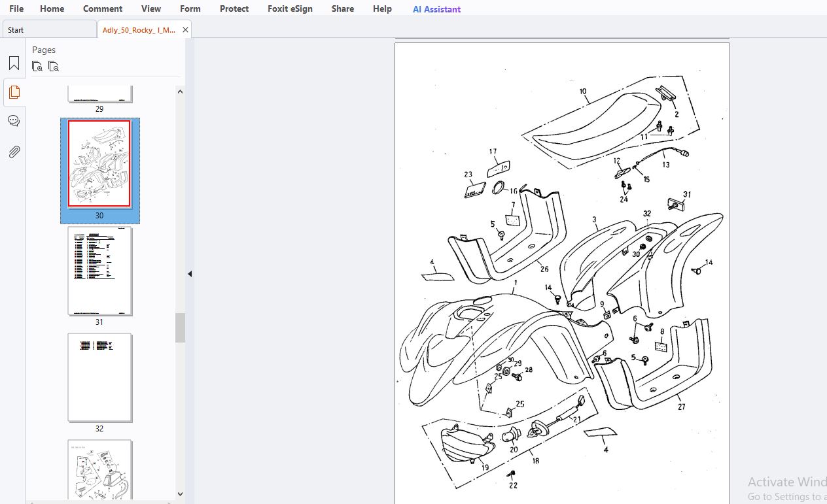This screenshot has height=504, width=827.
Task: Open the Comment ribbon tab
Action: tap(103, 8)
